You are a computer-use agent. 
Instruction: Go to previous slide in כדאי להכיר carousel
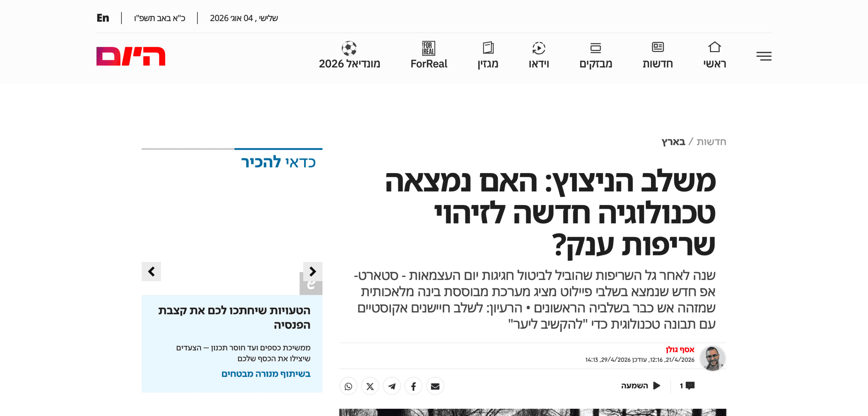click(313, 271)
